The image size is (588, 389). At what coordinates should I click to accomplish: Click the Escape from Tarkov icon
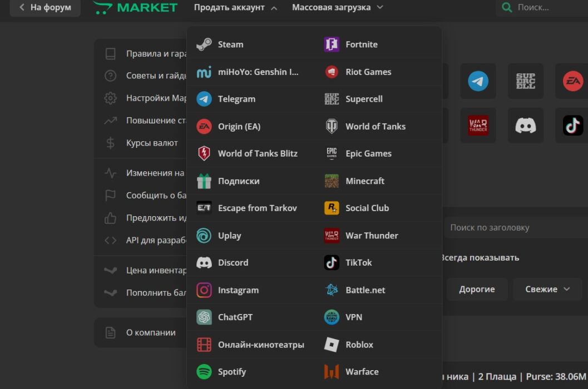pos(204,208)
